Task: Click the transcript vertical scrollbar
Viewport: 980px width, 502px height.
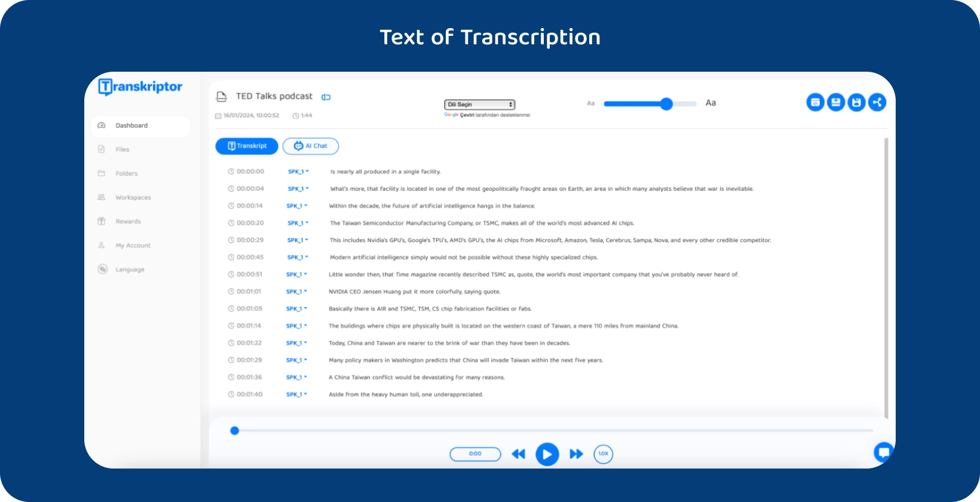Action: pyautogui.click(x=886, y=278)
